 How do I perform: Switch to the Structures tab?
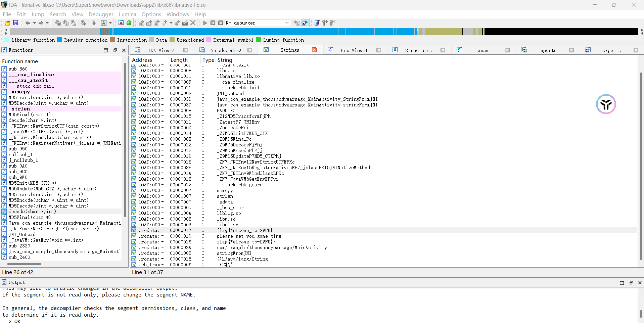(418, 50)
